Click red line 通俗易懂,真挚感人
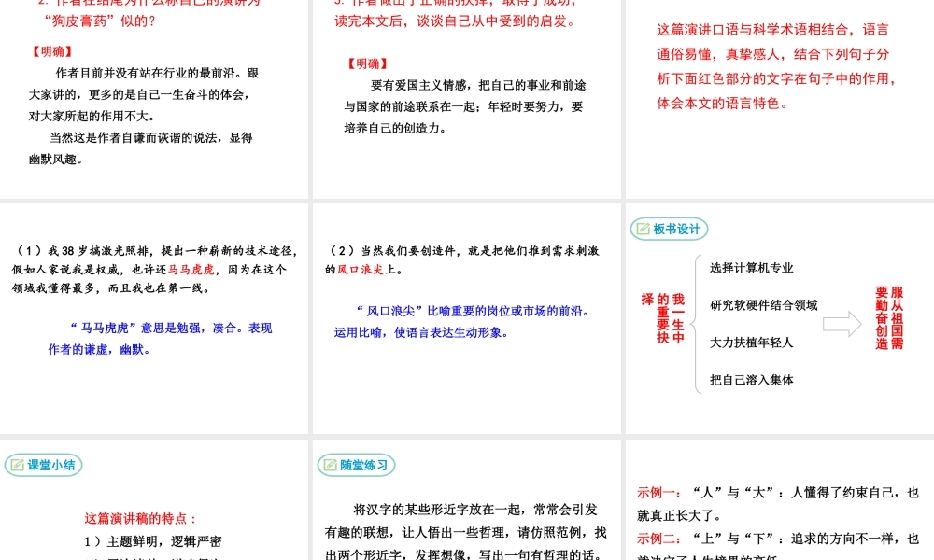The image size is (934, 560). point(772,54)
